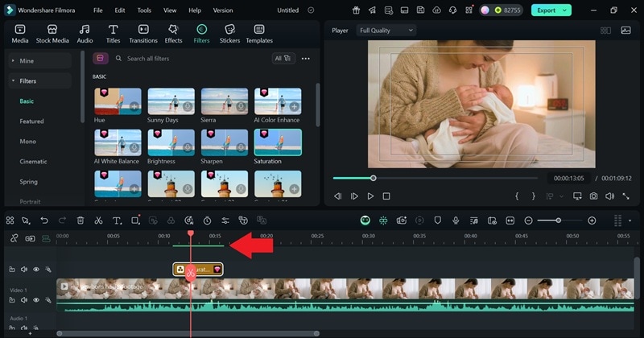The width and height of the screenshot is (644, 338).
Task: Open the three-dot more options menu
Action: click(306, 59)
